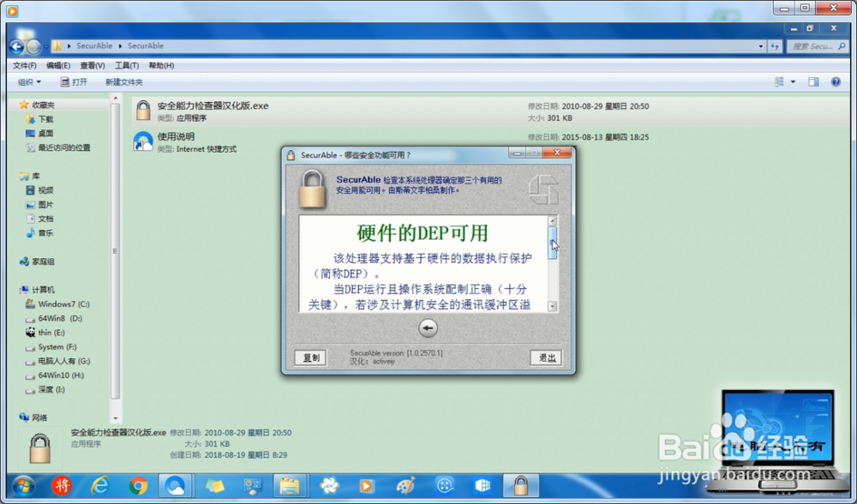Click the SecurAble text scrollbar thumb
This screenshot has width=857, height=504.
tap(552, 243)
